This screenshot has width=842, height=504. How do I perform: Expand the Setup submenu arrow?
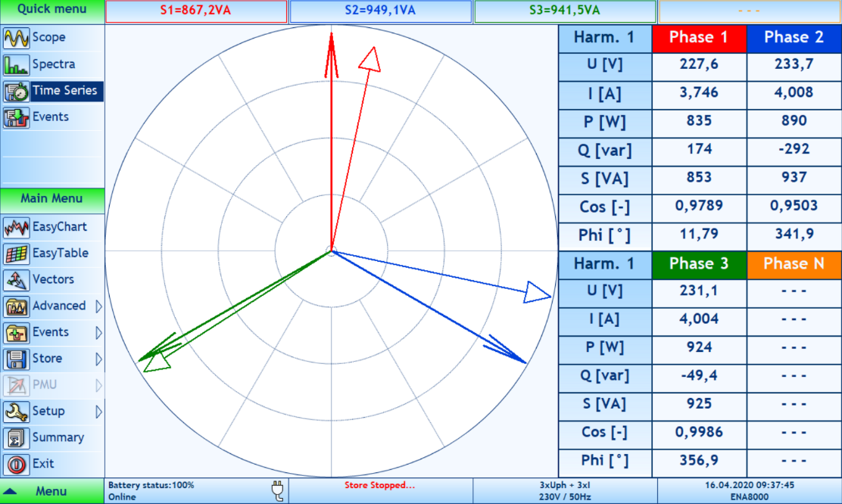click(98, 412)
